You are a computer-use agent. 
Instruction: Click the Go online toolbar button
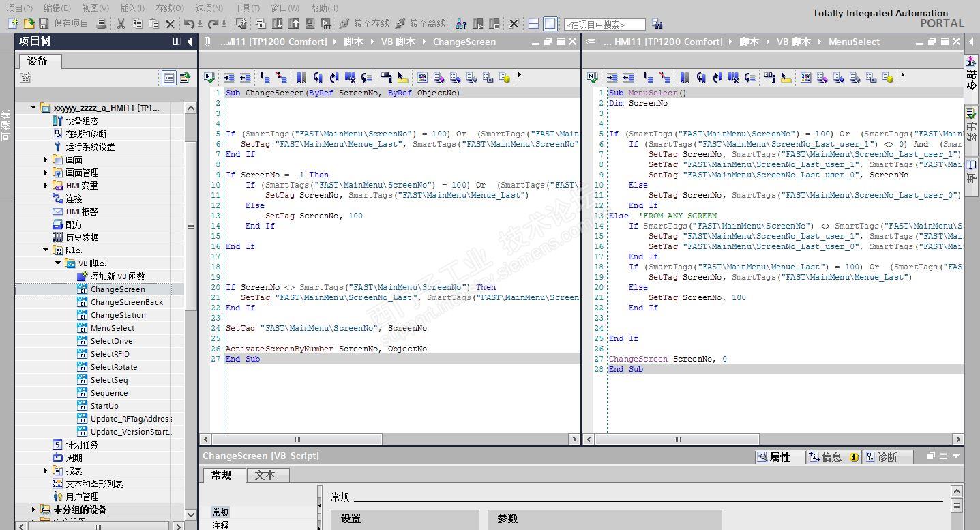365,24
